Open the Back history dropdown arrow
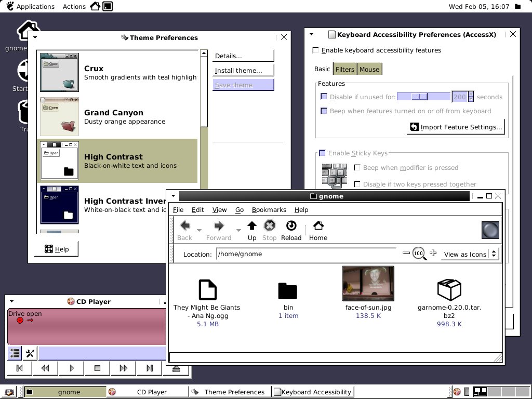 coord(199,230)
